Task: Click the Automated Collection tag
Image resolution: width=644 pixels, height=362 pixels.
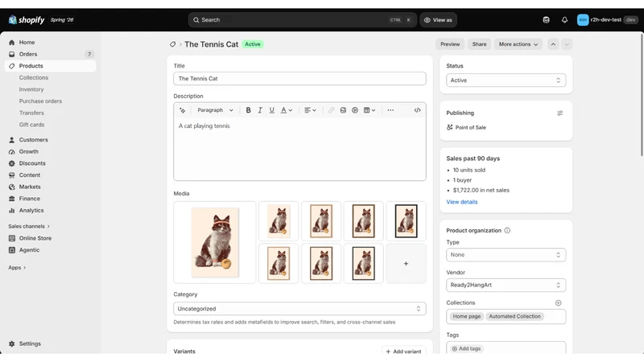Action: point(514,316)
